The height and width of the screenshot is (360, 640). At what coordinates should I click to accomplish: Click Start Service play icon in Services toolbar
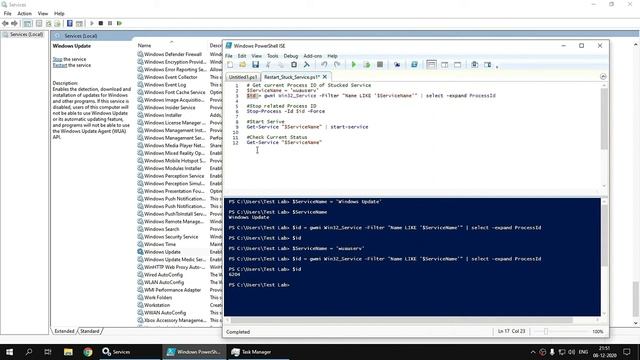coord(92,23)
